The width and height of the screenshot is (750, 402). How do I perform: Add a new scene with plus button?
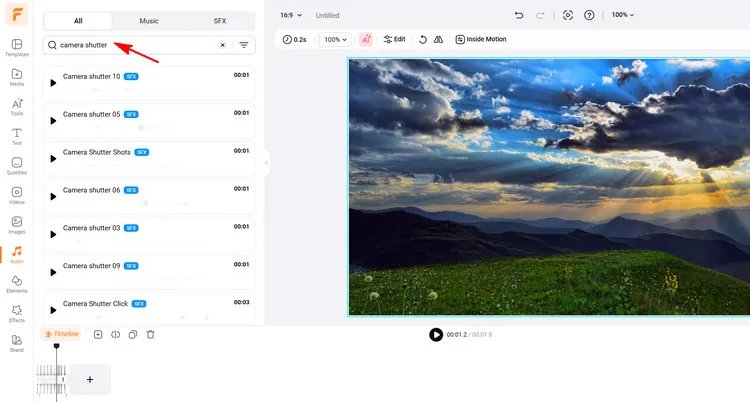click(x=90, y=380)
